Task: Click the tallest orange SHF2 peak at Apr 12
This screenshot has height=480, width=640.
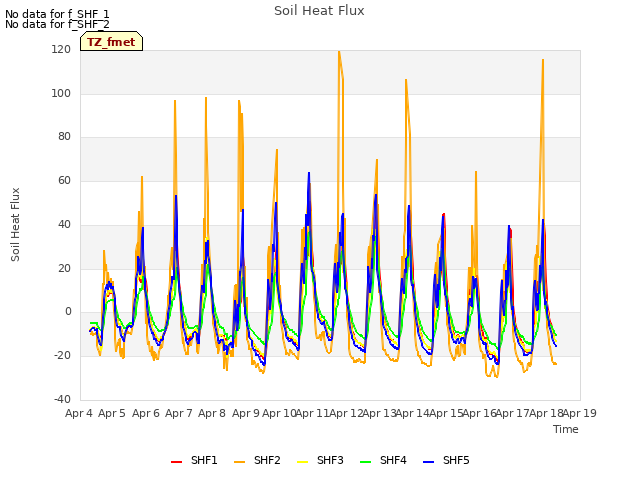Action: tap(339, 52)
